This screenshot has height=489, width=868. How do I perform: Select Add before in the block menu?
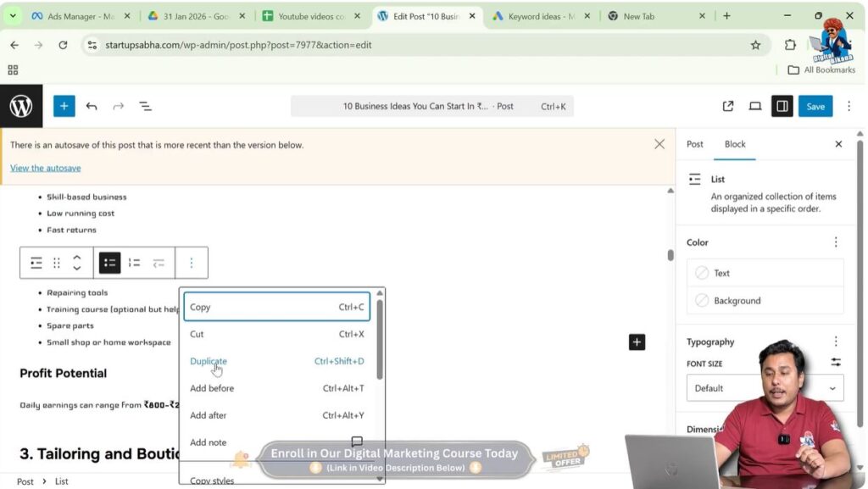[277, 388]
